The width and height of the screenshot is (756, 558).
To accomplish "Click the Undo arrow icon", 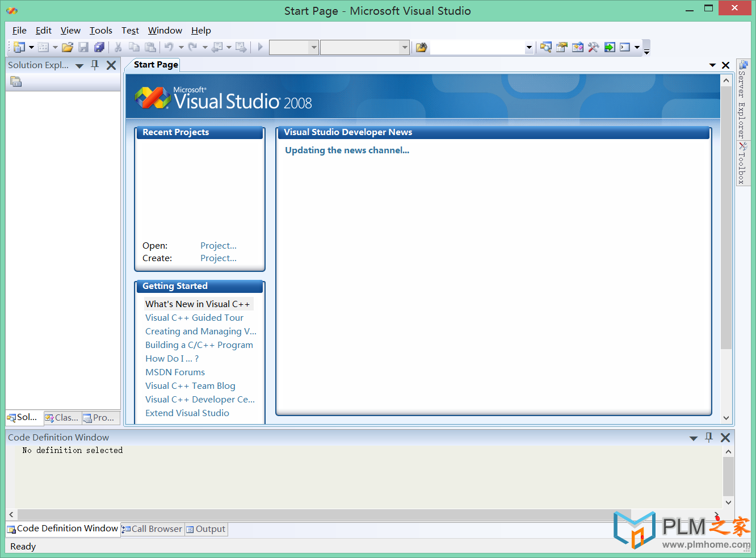I will tap(169, 47).
